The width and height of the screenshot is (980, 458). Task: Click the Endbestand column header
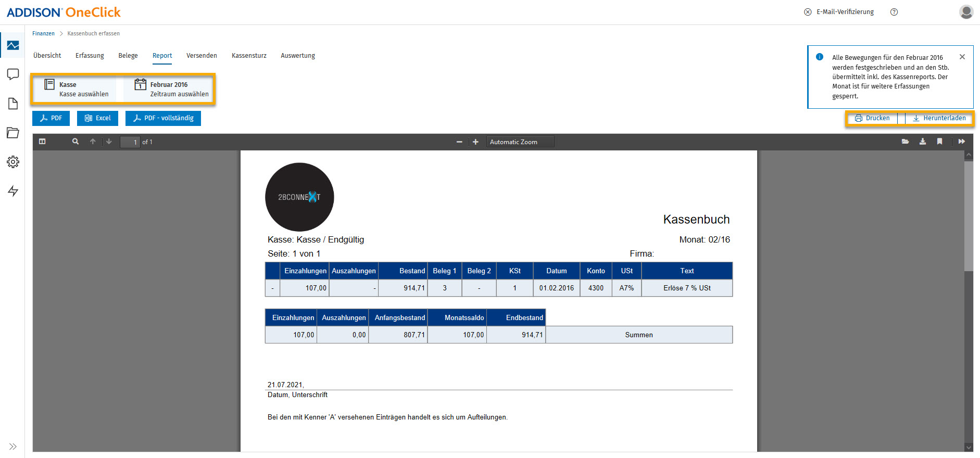(516, 317)
